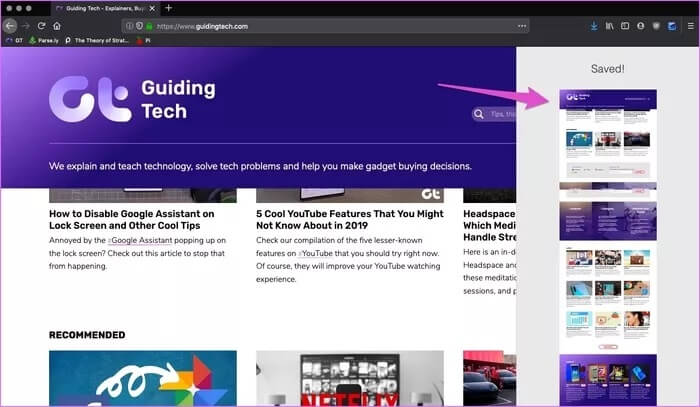Open a new tab with the plus button
Viewport: 700px width, 407px height.
168,8
